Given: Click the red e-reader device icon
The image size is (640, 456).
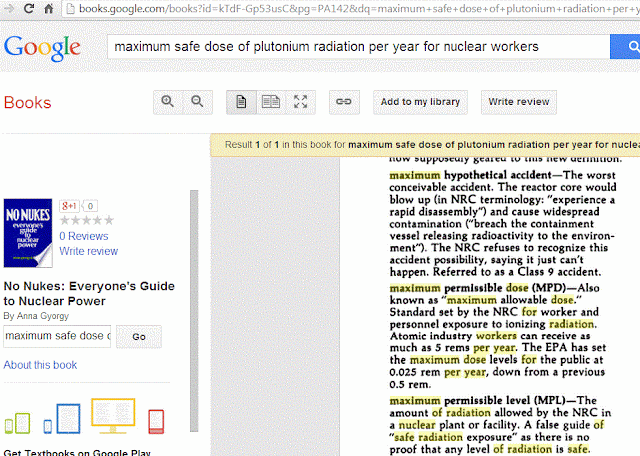Looking at the screenshot, I should tap(156, 421).
